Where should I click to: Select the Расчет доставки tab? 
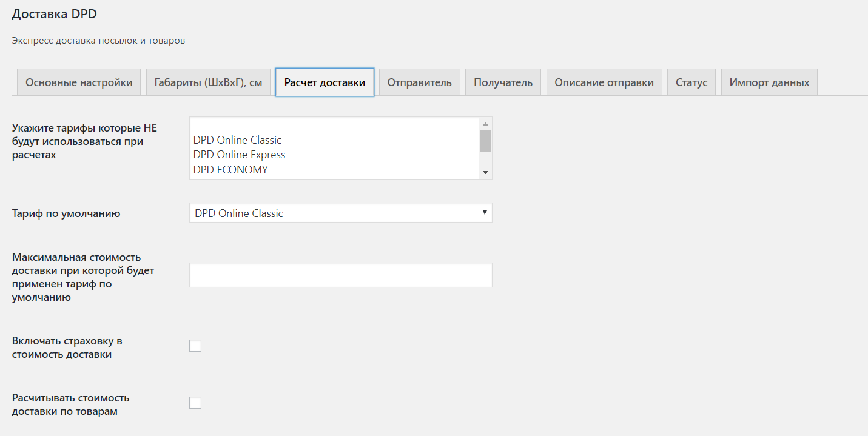click(325, 82)
